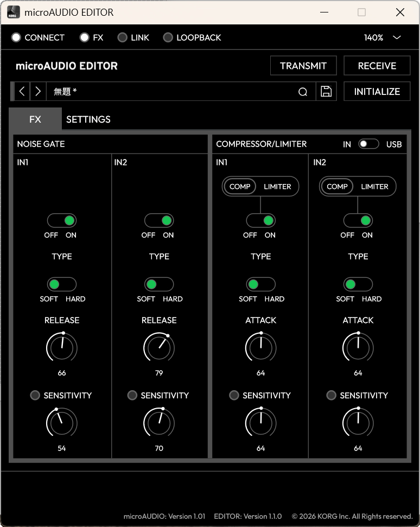Viewport: 420px width, 527px height.
Task: Click Compressor IN1 SENSITIVITY knob
Action: [260, 423]
